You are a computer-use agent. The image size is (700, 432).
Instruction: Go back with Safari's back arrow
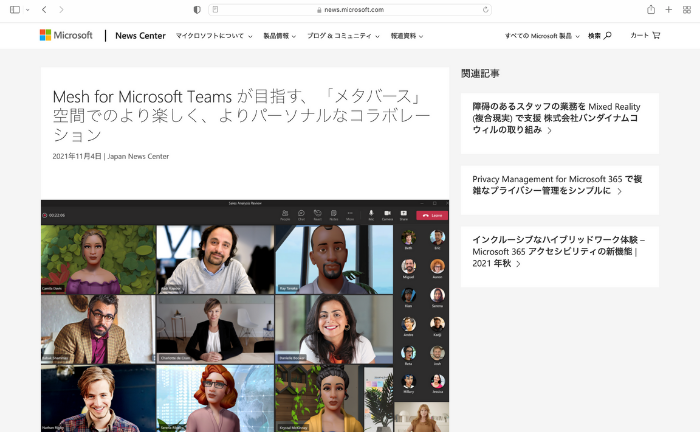coord(44,9)
